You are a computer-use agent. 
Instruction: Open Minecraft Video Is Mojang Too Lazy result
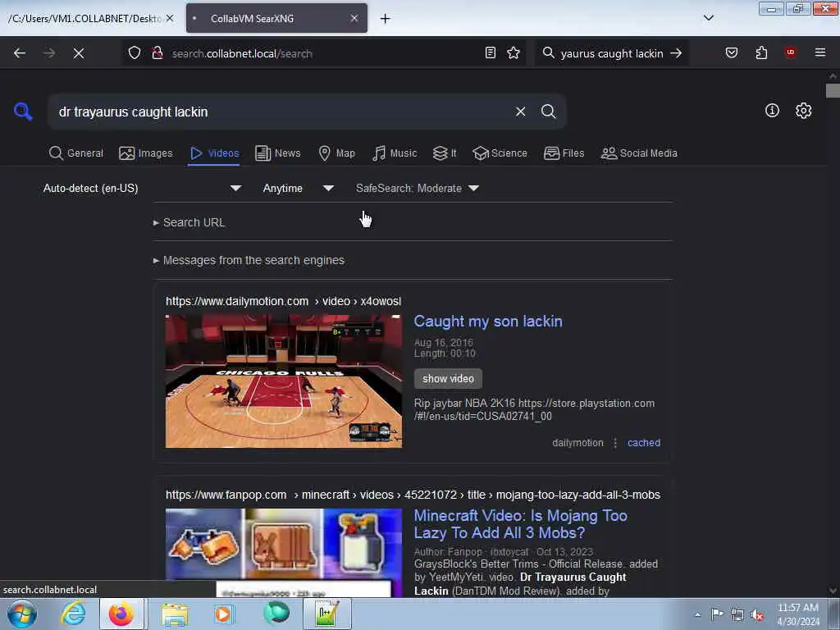521,524
